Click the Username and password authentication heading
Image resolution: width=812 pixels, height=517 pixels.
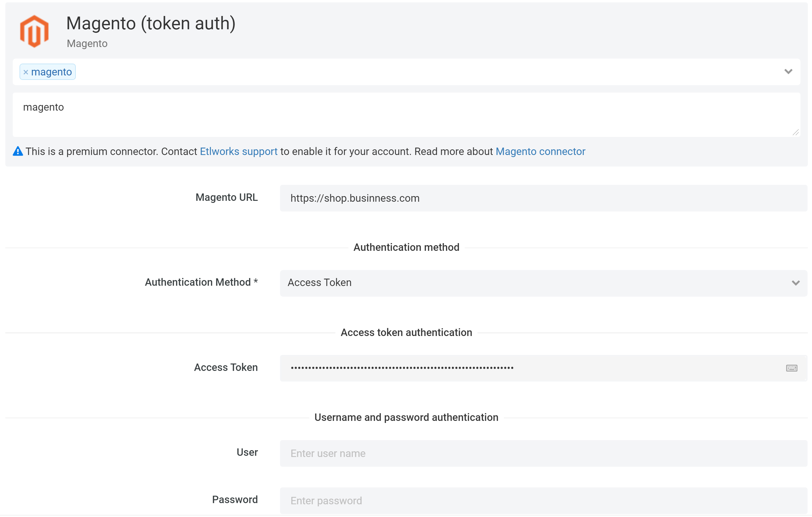coord(406,418)
